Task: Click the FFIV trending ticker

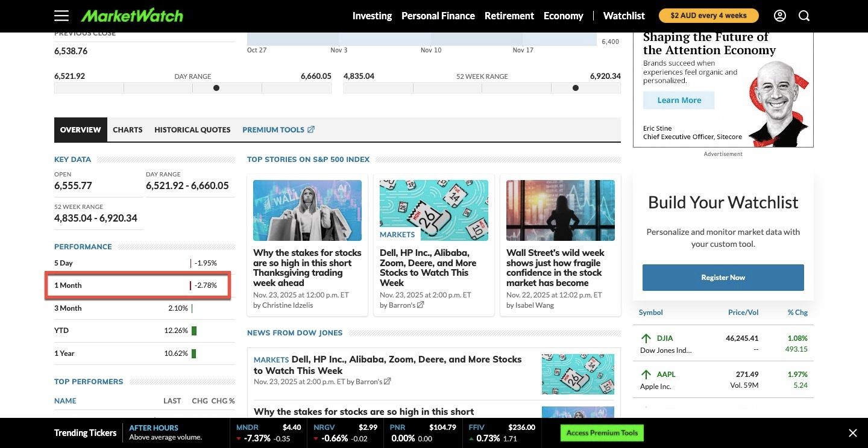Action: (x=502, y=433)
